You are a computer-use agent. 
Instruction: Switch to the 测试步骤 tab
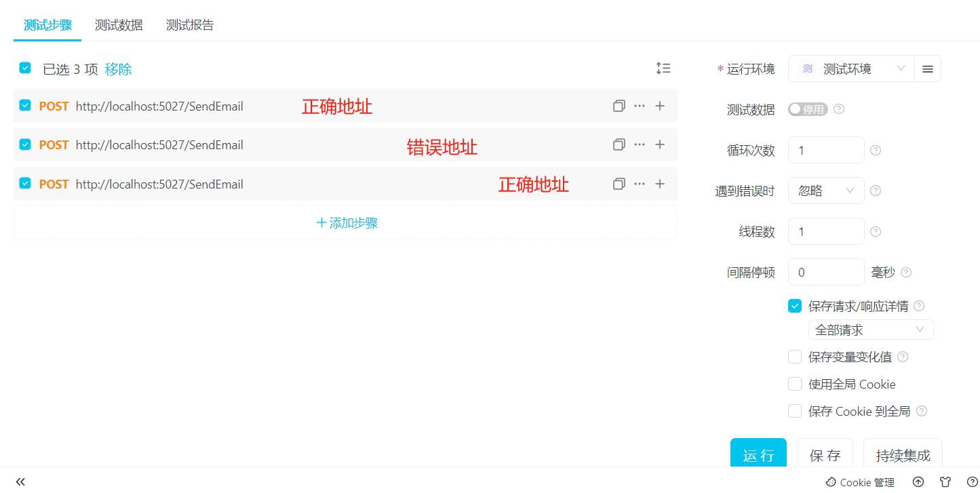tap(47, 25)
